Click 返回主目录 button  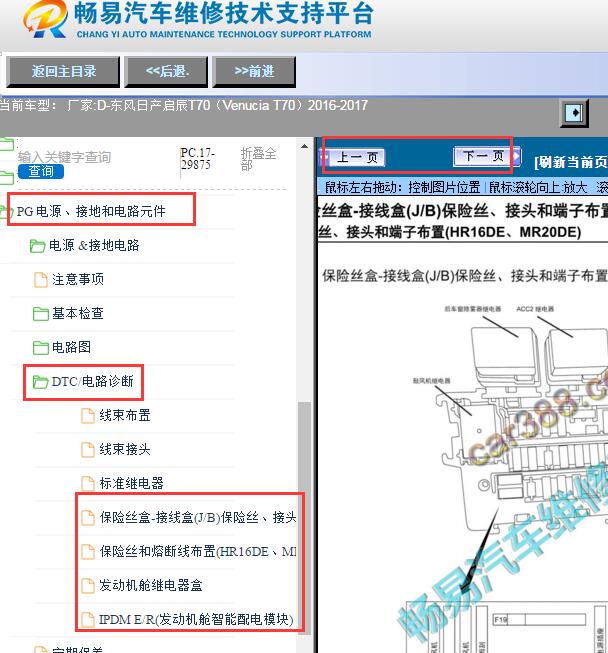(63, 72)
